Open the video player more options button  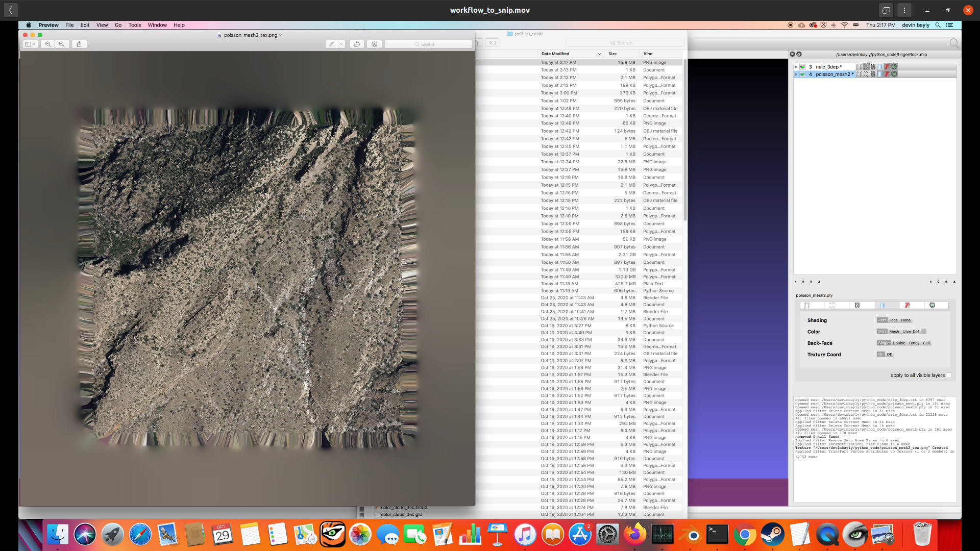904,10
